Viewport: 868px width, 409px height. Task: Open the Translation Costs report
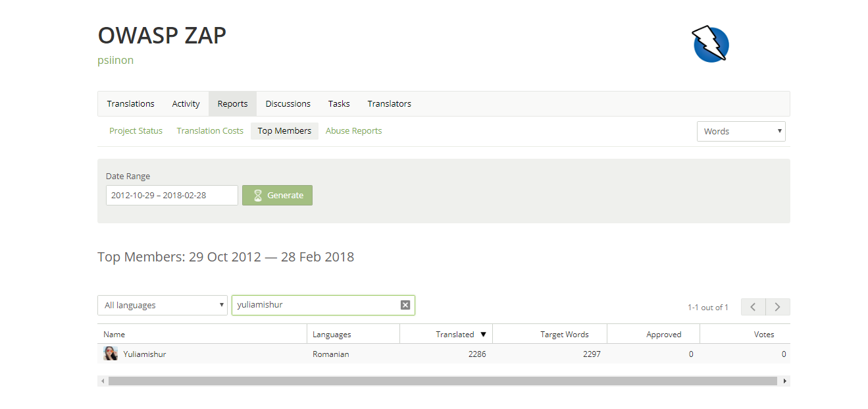click(210, 130)
